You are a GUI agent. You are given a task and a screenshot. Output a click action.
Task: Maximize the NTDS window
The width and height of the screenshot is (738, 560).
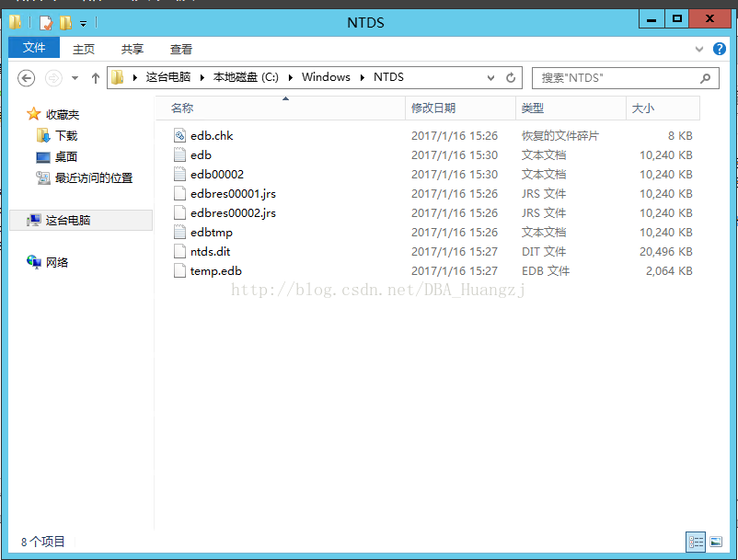pos(677,19)
